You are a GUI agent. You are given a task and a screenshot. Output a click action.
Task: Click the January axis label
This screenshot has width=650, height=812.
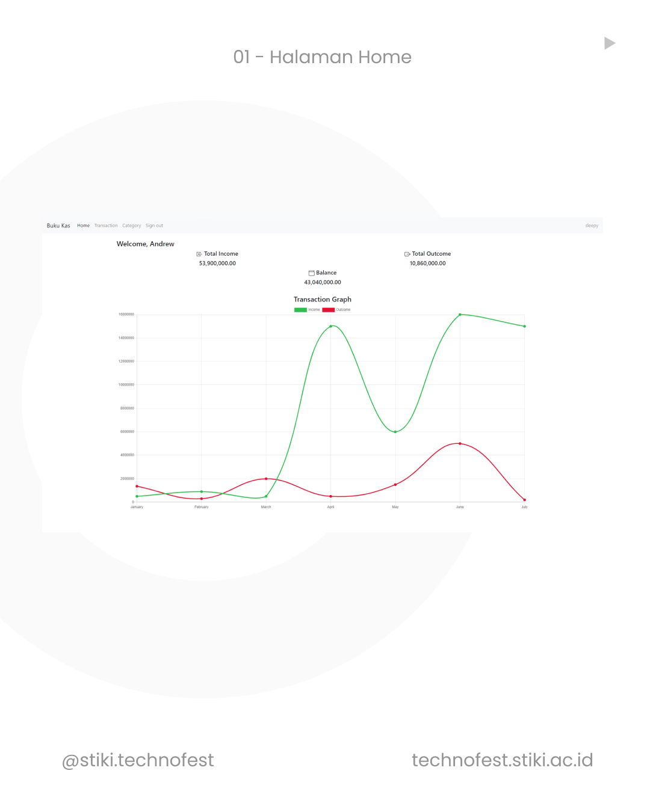pos(137,507)
